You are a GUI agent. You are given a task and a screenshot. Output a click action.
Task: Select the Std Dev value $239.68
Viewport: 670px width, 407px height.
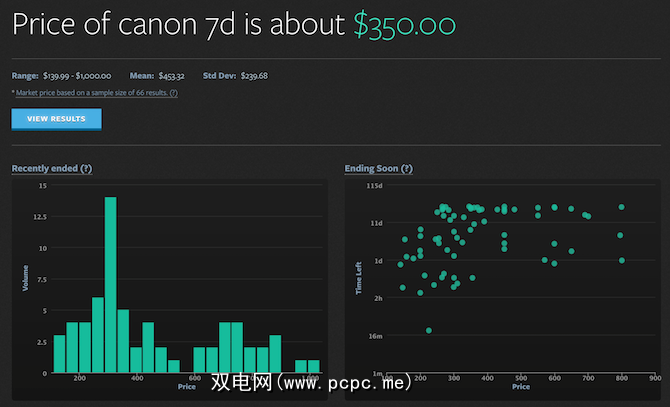(254, 76)
